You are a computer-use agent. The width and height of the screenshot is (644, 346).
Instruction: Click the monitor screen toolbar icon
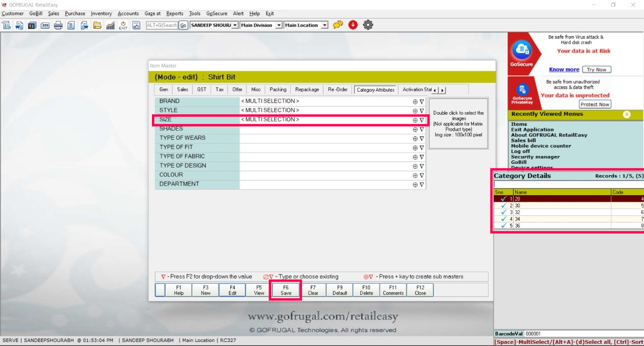pyautogui.click(x=32, y=25)
